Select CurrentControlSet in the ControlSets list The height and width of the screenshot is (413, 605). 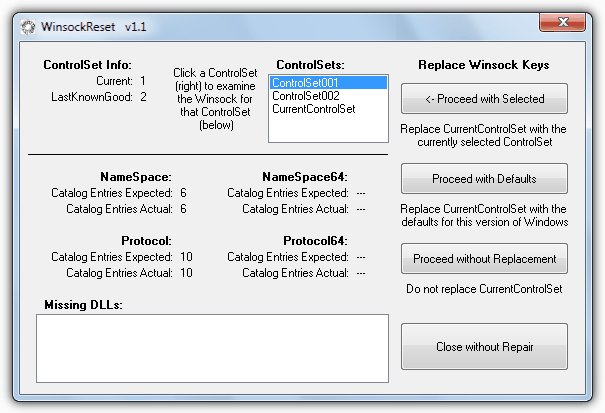[328, 109]
